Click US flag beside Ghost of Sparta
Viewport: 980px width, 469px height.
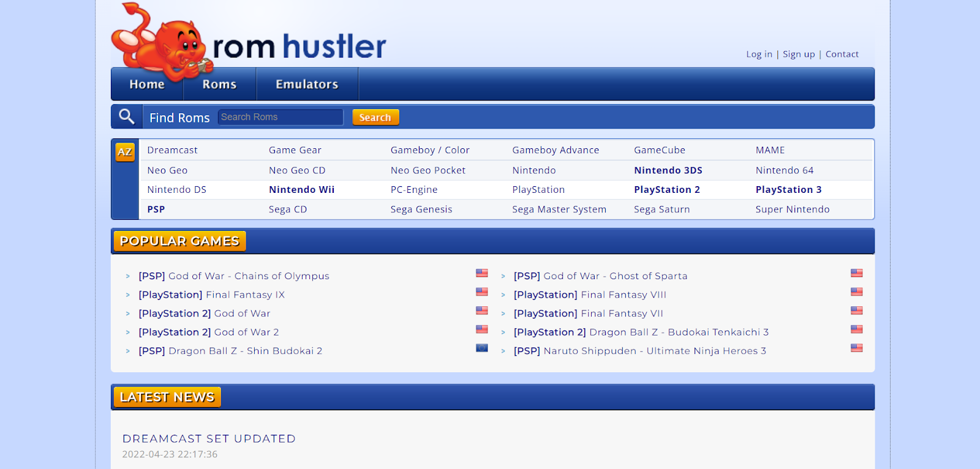click(857, 273)
